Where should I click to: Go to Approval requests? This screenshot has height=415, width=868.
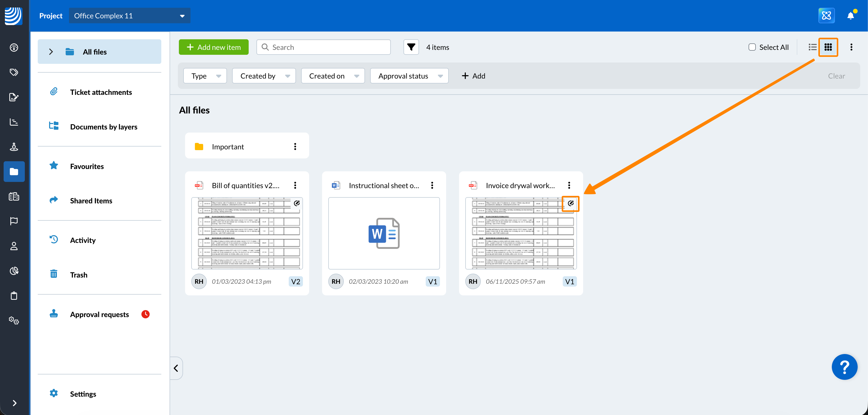coord(100,314)
